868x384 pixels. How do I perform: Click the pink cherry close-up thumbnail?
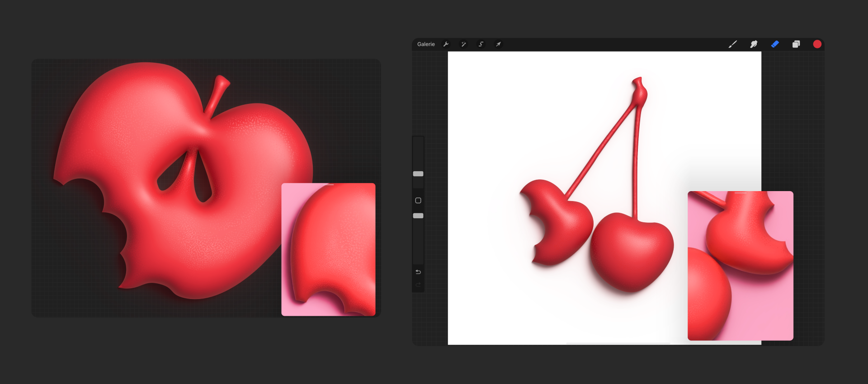point(740,266)
